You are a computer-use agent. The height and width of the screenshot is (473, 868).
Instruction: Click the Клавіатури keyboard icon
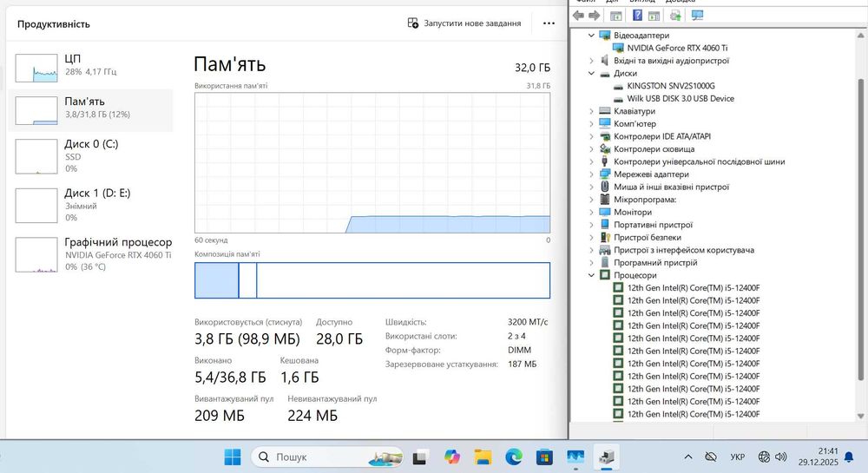tap(604, 111)
